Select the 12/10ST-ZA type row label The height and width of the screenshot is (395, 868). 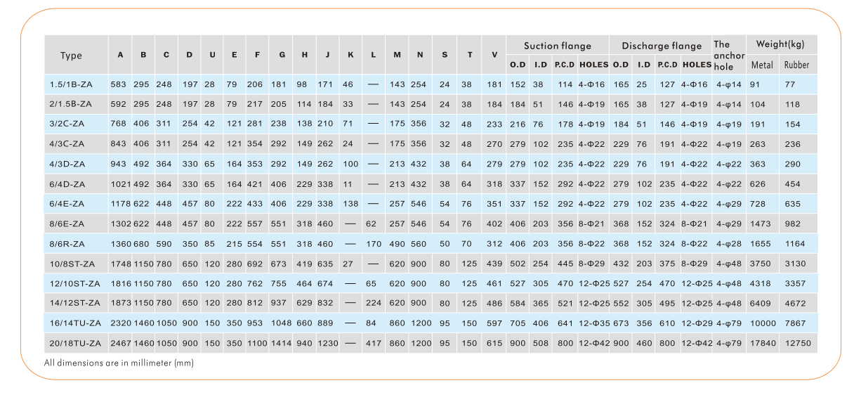pos(74,284)
